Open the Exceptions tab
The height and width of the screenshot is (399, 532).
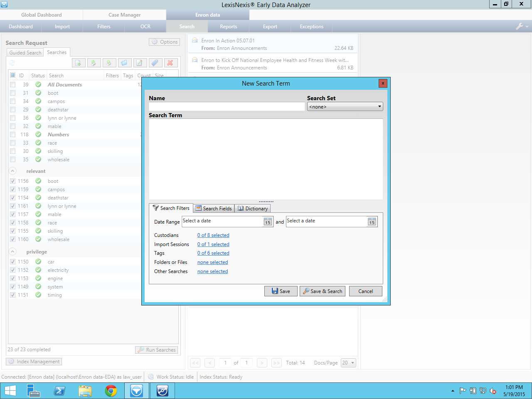(x=312, y=27)
